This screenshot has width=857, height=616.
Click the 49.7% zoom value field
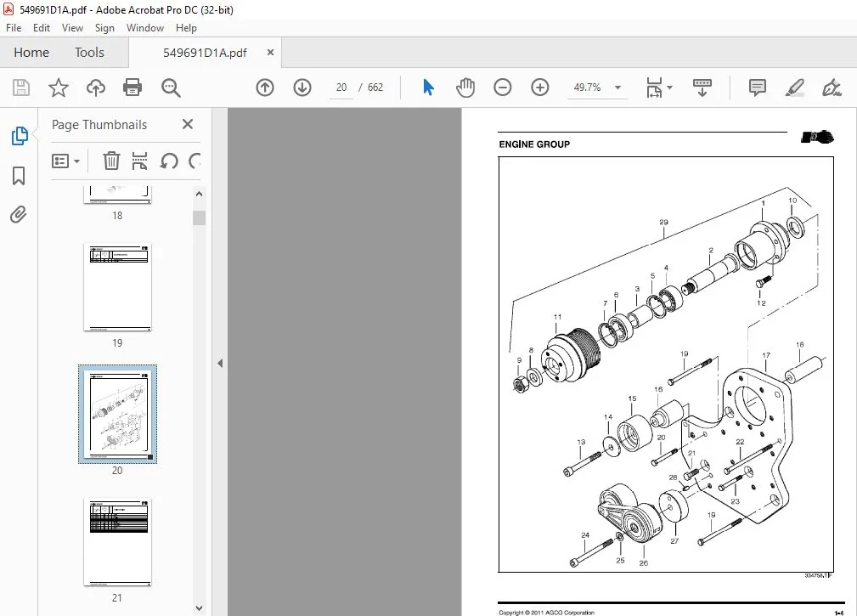point(587,88)
